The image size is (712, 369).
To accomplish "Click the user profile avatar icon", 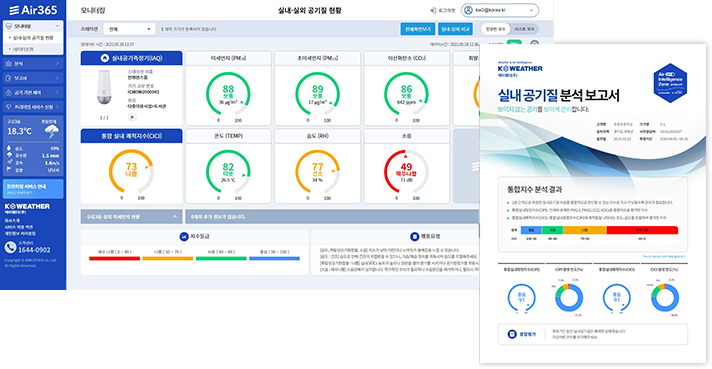I will (x=468, y=10).
